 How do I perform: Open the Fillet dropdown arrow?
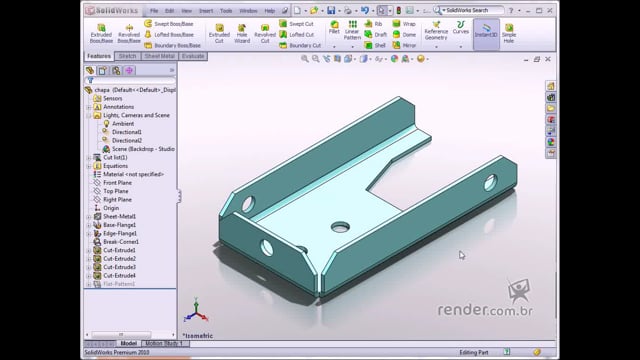click(334, 47)
